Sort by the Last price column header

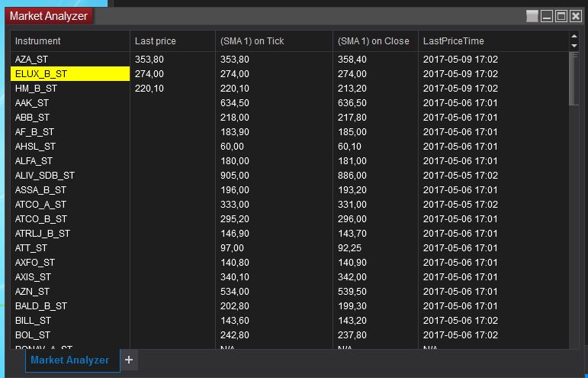click(155, 41)
